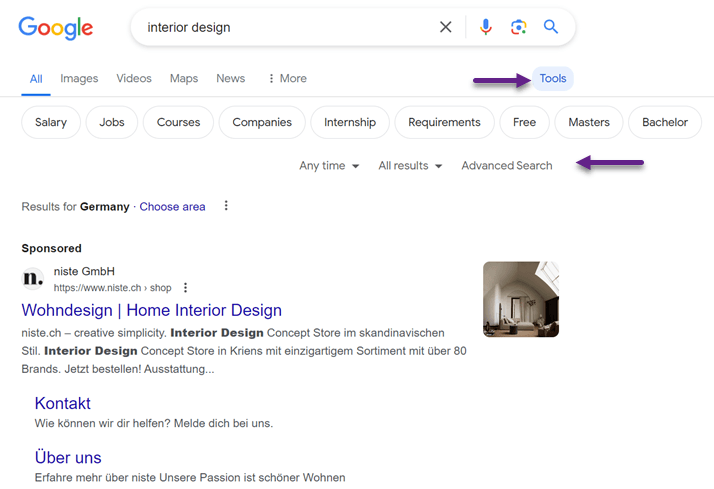The image size is (714, 489).
Task: Click the https://www.niste.ch › shop URL
Action: pos(112,288)
